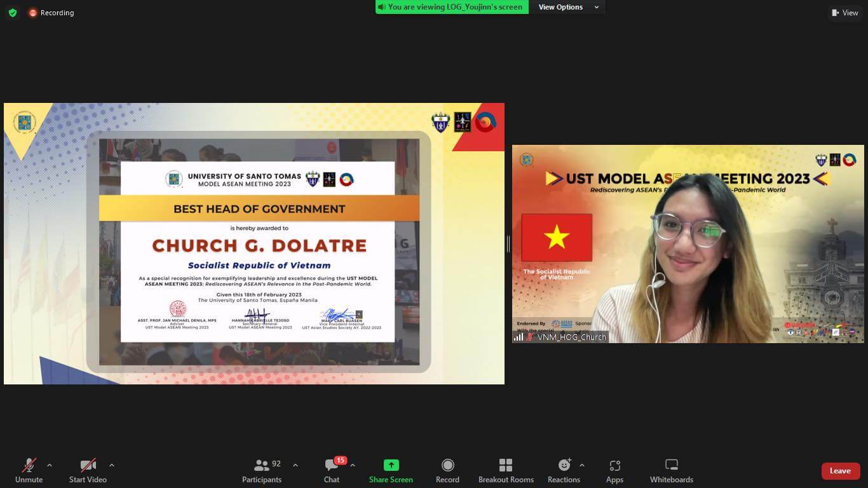Screen dimensions: 868x488
Task: Click the VNM_HOG_Church name label
Action: point(571,337)
